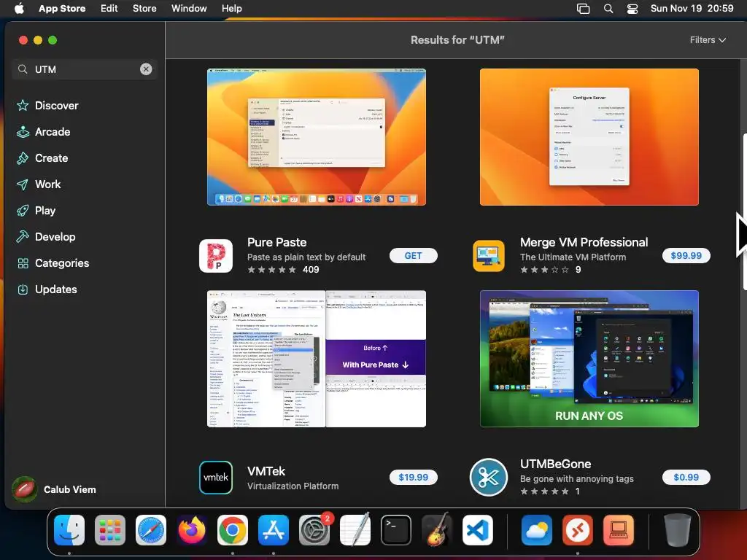This screenshot has height=560, width=747.
Task: Open the Apple menu
Action: (x=19, y=9)
